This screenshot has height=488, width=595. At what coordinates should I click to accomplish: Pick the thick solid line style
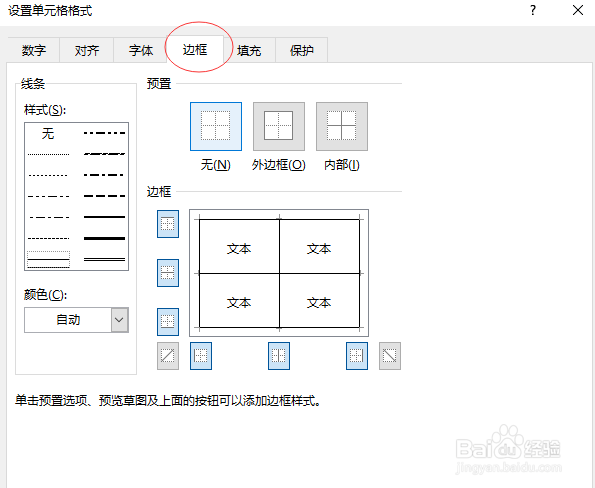click(104, 238)
